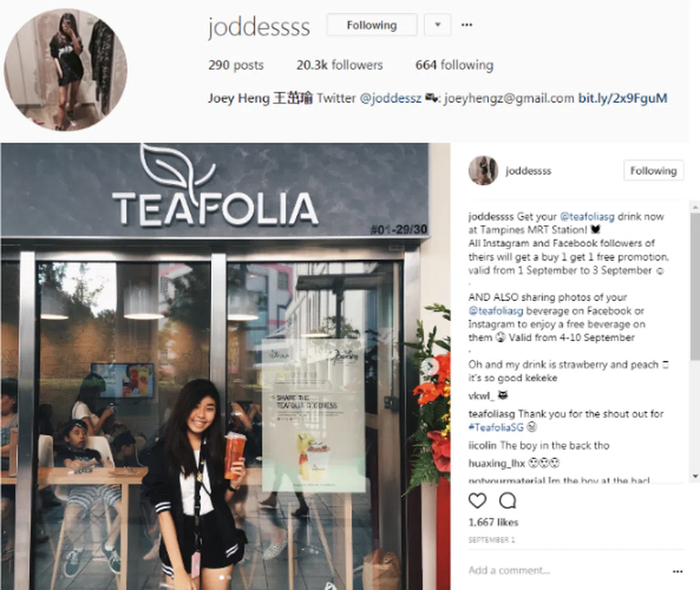The width and height of the screenshot is (700, 590).
Task: Click the comments scrollbar down arrow
Action: (694, 477)
